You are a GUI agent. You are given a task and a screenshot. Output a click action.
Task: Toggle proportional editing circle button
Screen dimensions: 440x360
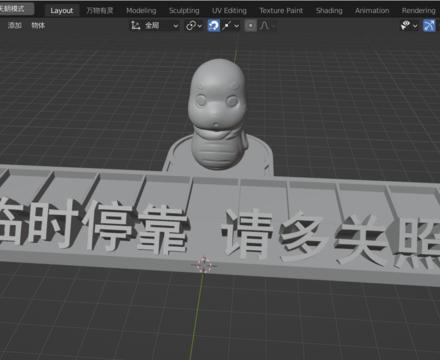[x=251, y=26]
